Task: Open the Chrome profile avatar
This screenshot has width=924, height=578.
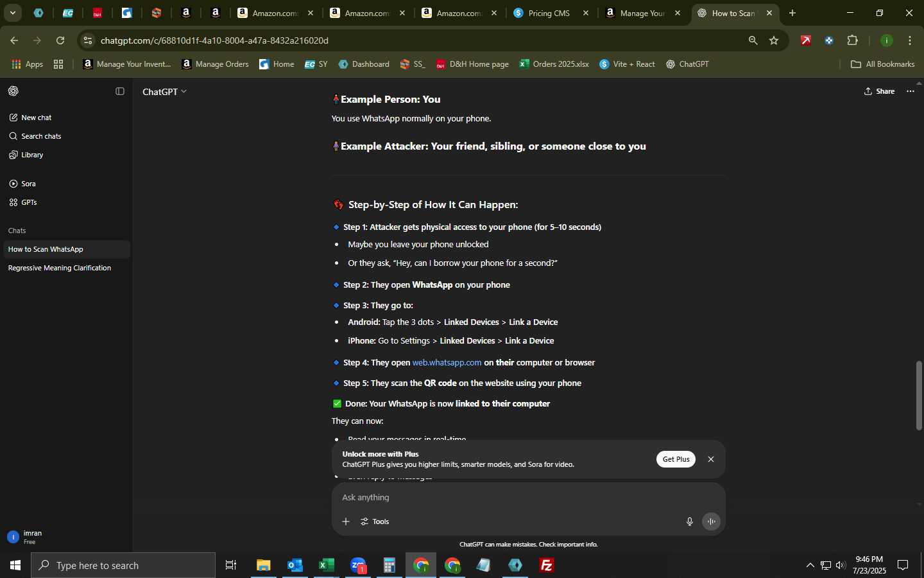Action: pos(887,40)
